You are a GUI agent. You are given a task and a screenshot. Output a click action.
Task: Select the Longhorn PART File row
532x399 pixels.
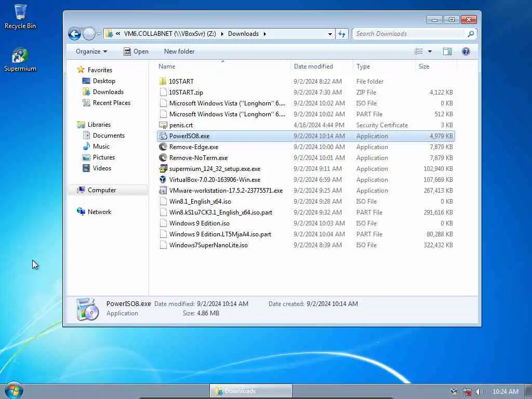[305, 114]
